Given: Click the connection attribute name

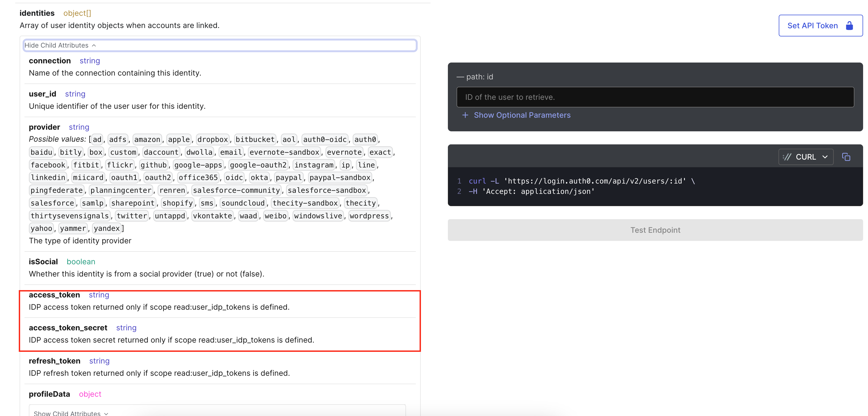Looking at the screenshot, I should pyautogui.click(x=50, y=61).
